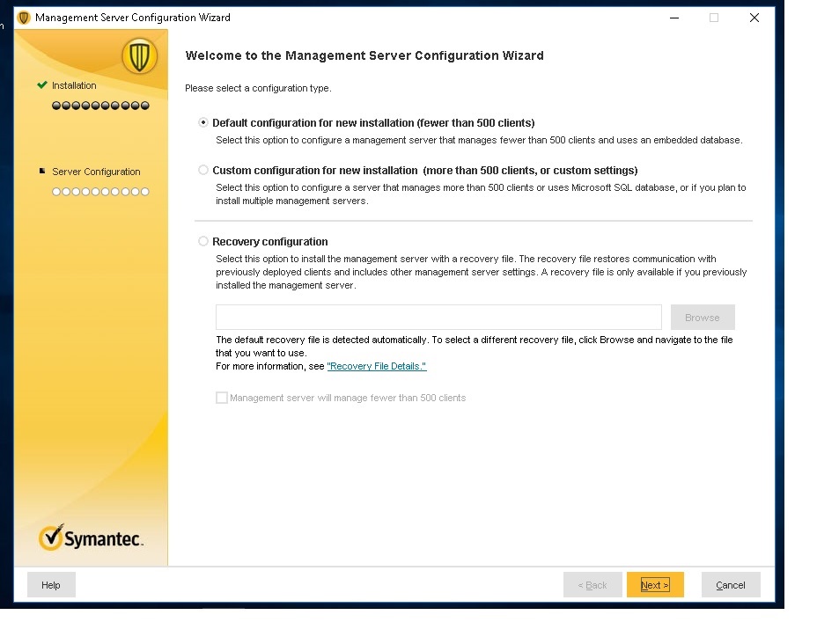
Task: Click the recovery file path input field
Action: click(x=438, y=317)
